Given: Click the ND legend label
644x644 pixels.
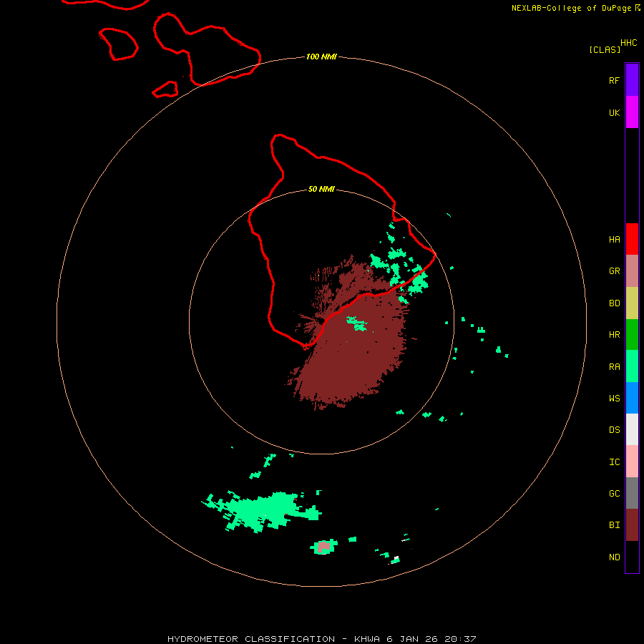Looking at the screenshot, I should 614,557.
